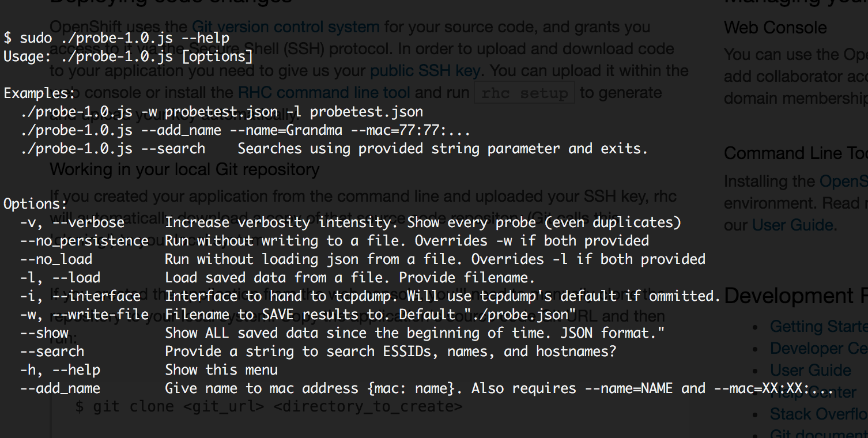
Task: Open the "Git version control system" link
Action: [x=285, y=27]
